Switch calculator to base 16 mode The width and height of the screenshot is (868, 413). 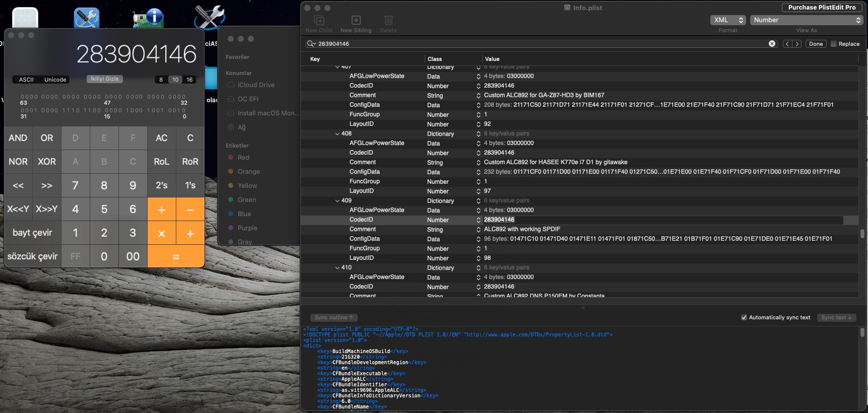click(x=189, y=80)
